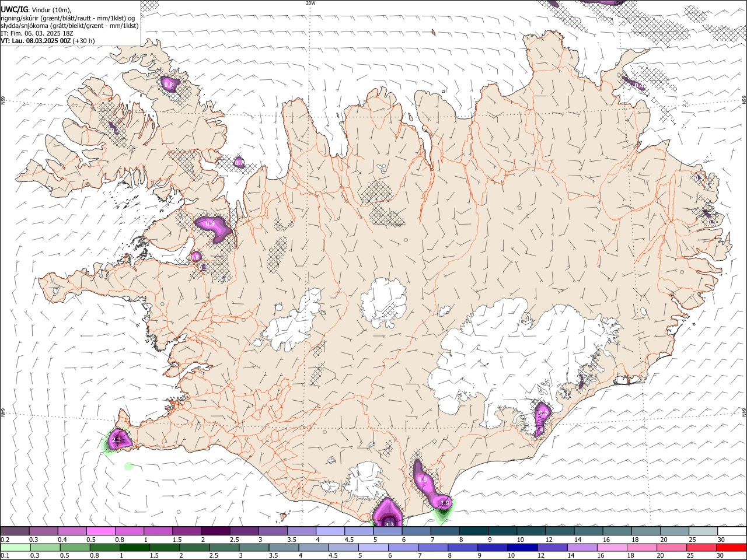Click the bright magenta swatch in snow scale
This screenshot has height=560, width=747.
click(100, 531)
